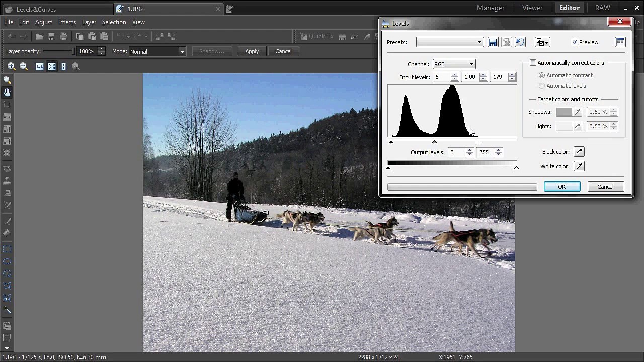
Task: Select the Red Eye reduction tool
Action: point(7,169)
